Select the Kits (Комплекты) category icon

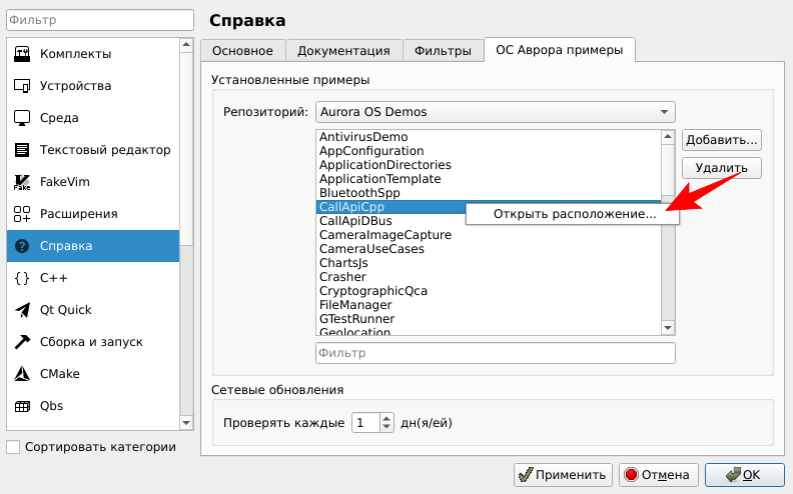click(22, 54)
